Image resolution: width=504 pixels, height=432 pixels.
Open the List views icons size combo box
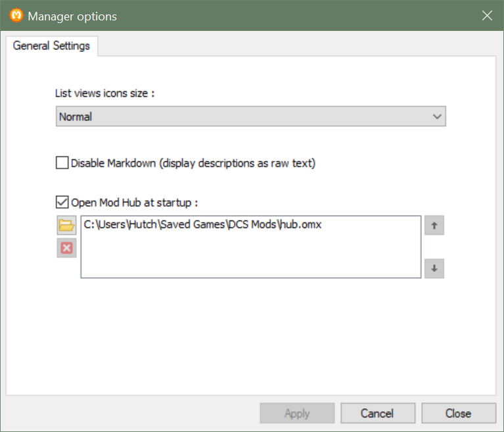(251, 116)
